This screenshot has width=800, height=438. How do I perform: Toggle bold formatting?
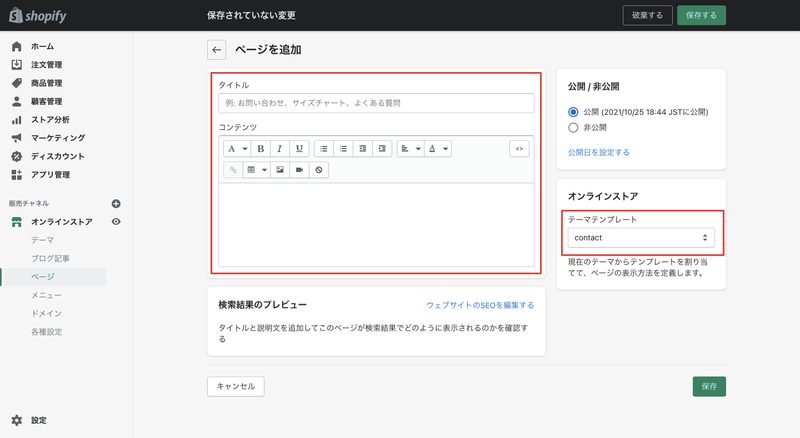(x=260, y=149)
